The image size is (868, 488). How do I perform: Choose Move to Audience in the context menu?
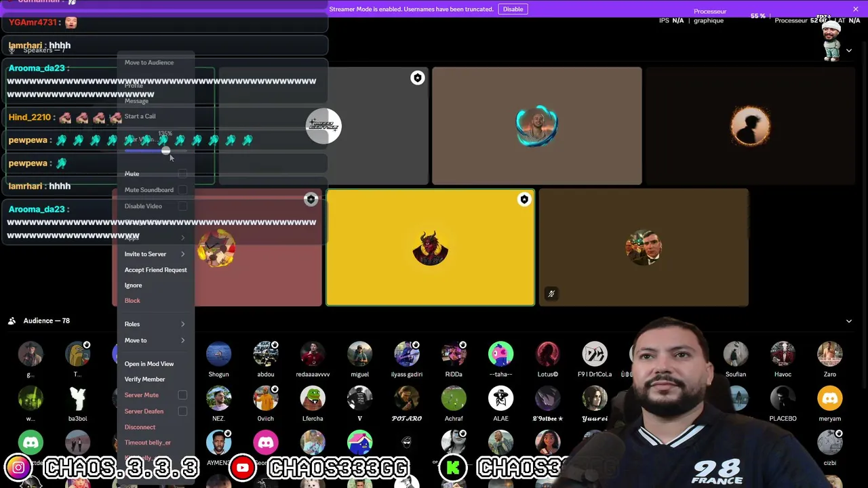click(x=149, y=62)
